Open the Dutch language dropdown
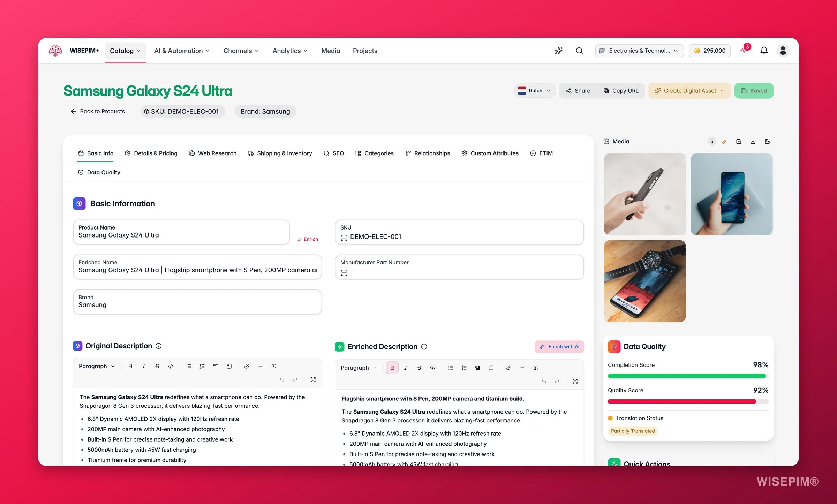Screen dimensions: 837x504 coord(534,91)
